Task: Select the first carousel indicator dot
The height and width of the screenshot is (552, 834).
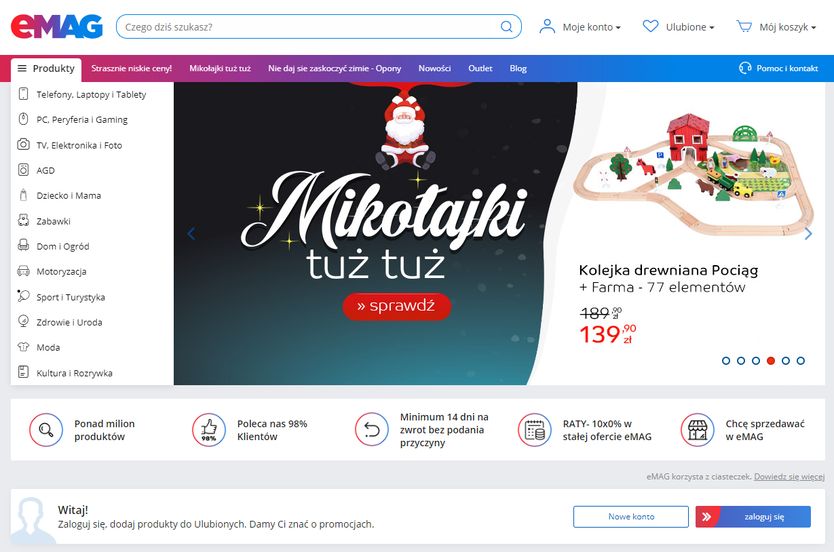Action: point(726,361)
